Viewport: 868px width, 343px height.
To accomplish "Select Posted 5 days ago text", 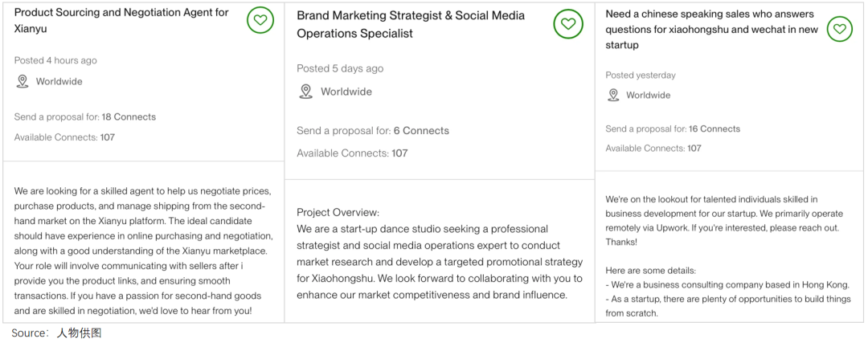I will pos(340,68).
